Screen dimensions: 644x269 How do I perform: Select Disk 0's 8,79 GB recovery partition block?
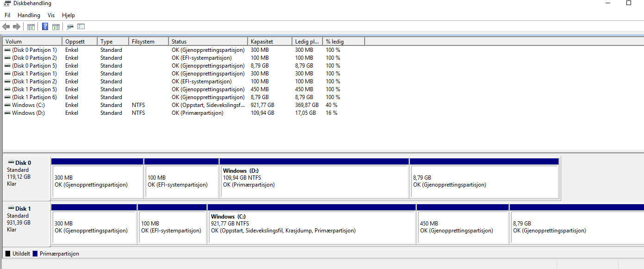click(x=484, y=178)
